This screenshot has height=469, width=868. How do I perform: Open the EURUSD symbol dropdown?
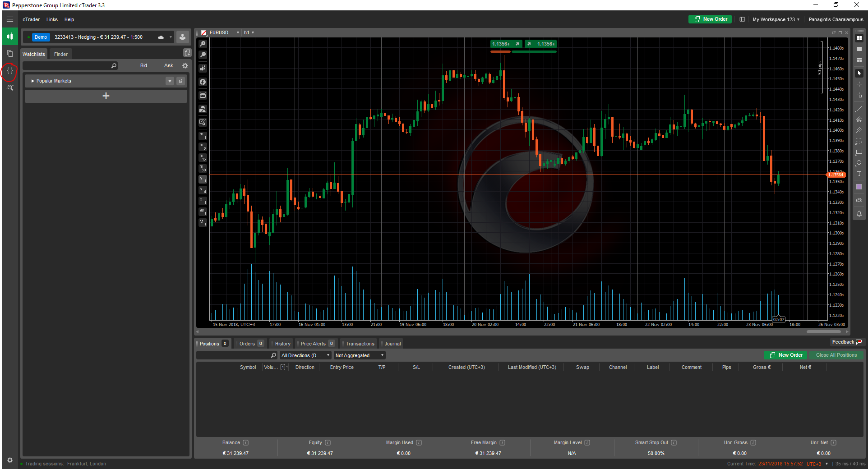238,32
